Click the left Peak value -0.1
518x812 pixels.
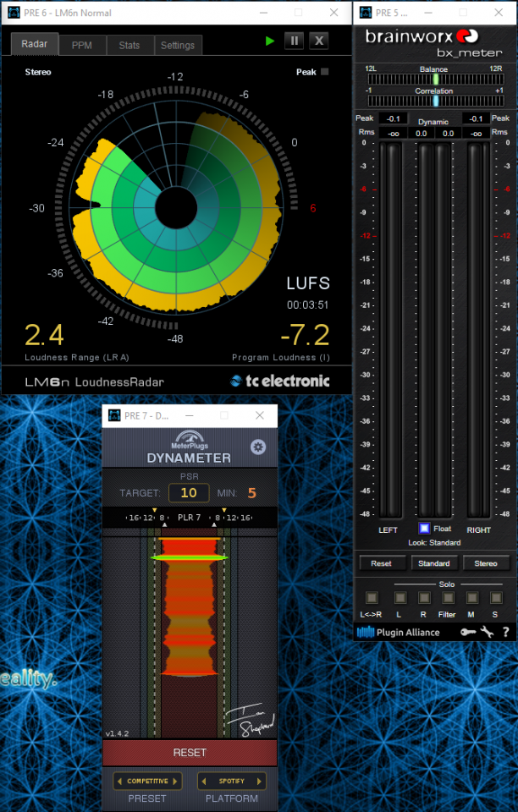pyautogui.click(x=394, y=118)
